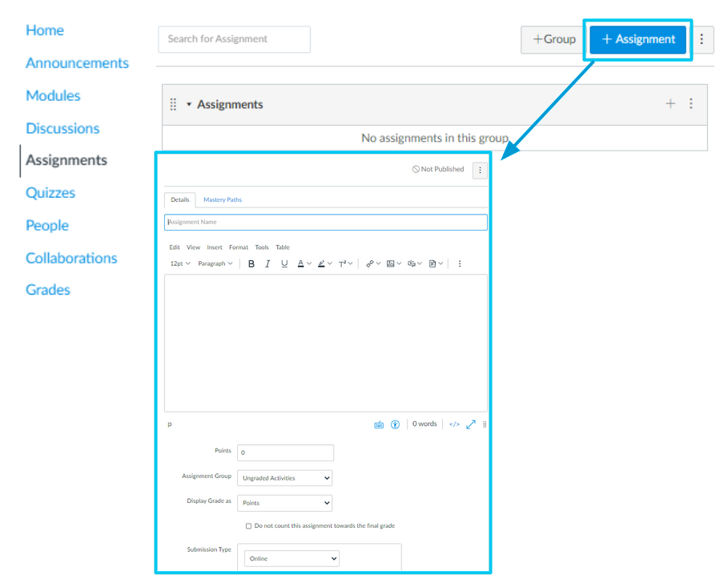This screenshot has width=728, height=587.
Task: Open Display Grade as dropdown
Action: 284,503
